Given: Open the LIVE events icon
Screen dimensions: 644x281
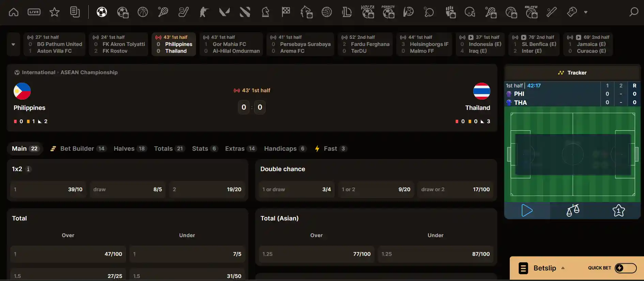Looking at the screenshot, I should [x=34, y=12].
